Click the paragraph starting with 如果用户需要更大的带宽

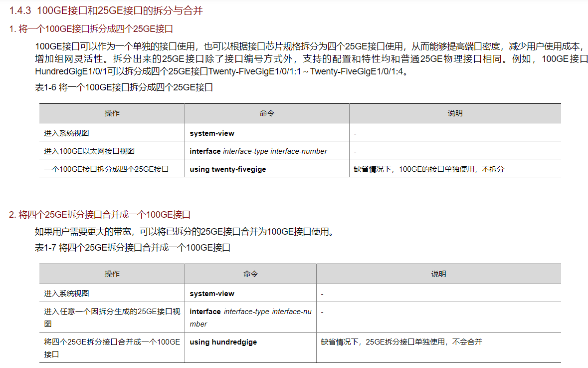[184, 232]
